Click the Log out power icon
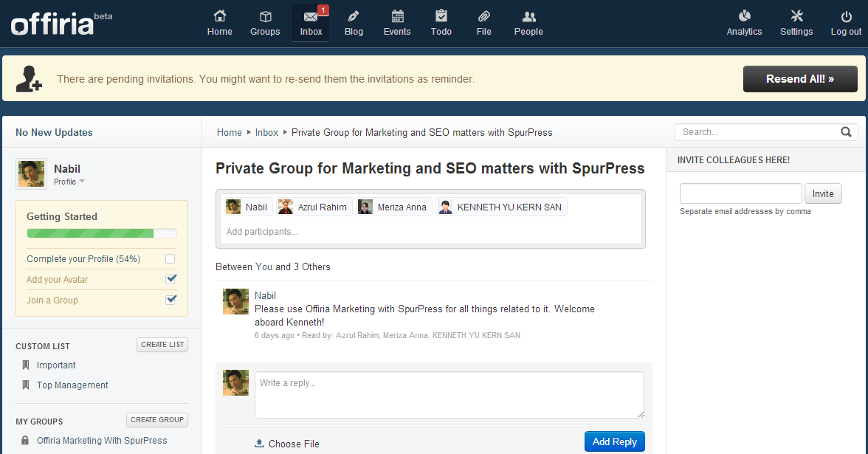 (x=847, y=16)
